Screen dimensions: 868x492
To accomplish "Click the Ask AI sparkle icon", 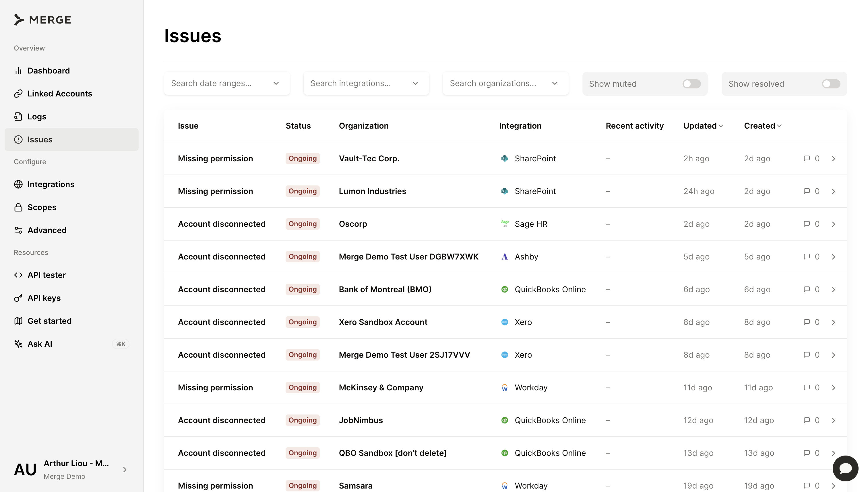I will pyautogui.click(x=18, y=344).
